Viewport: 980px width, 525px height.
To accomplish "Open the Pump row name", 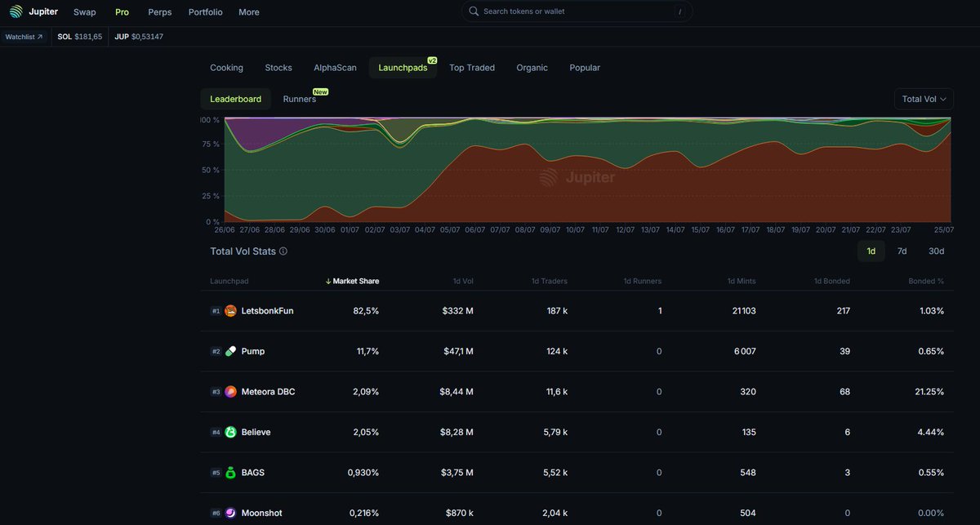I will click(253, 351).
